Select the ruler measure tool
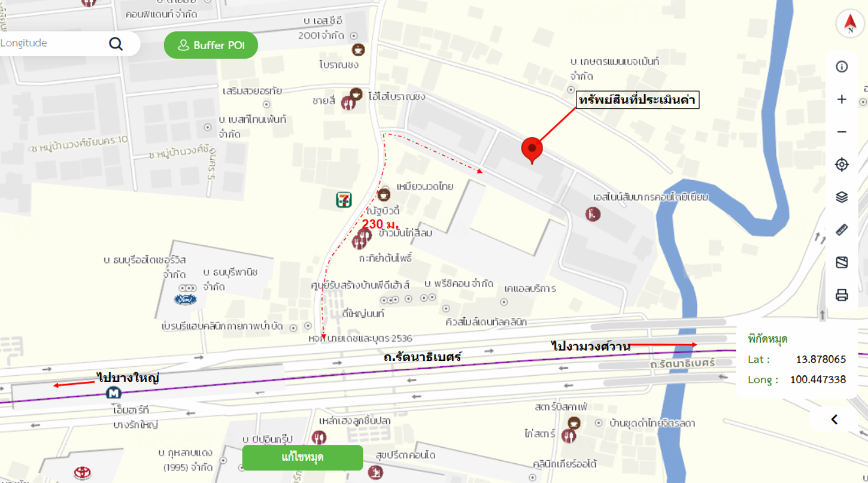 (842, 230)
